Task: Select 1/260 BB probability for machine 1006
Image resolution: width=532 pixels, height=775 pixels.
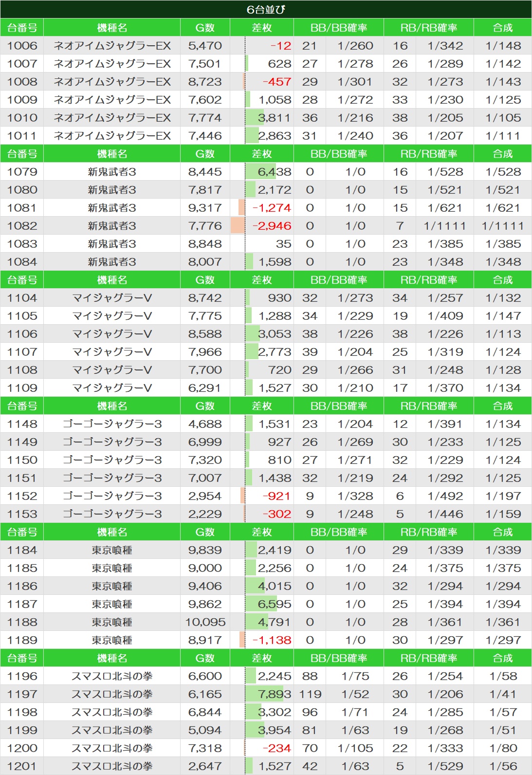Action: (355, 46)
